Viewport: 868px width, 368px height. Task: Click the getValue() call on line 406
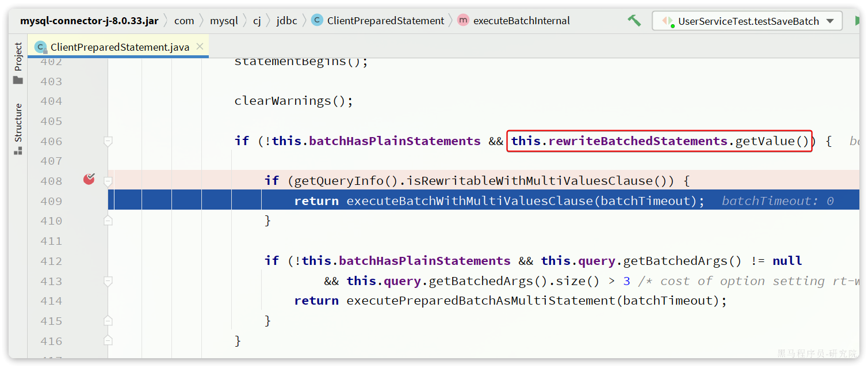(x=772, y=141)
